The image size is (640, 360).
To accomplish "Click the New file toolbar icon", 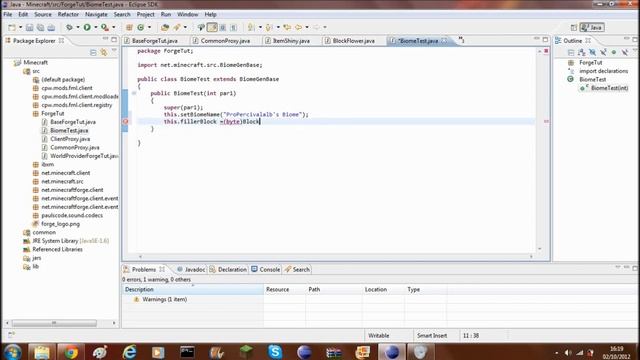I will click(12, 27).
